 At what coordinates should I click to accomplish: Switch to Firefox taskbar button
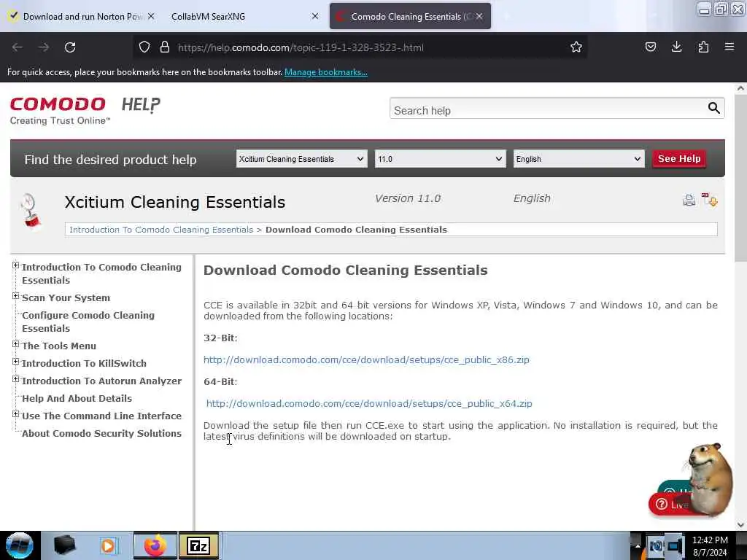point(155,545)
